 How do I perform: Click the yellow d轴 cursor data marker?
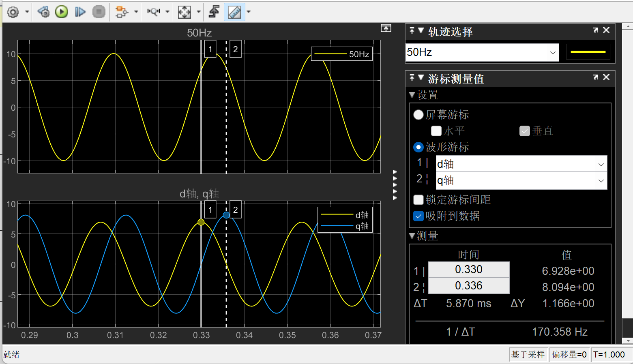click(201, 222)
